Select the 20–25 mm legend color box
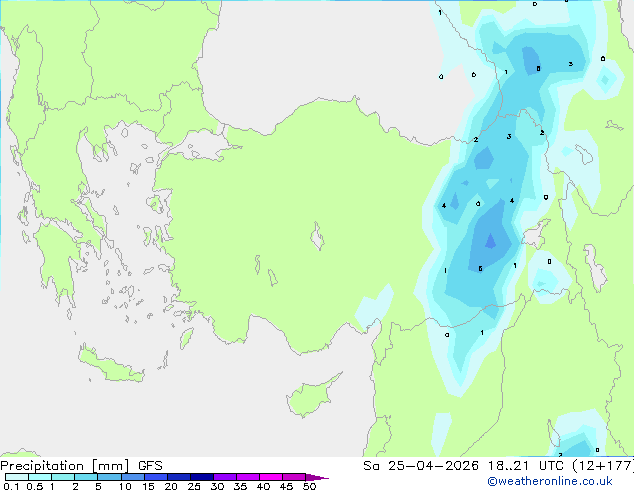This screenshot has width=634, height=490. point(178,477)
